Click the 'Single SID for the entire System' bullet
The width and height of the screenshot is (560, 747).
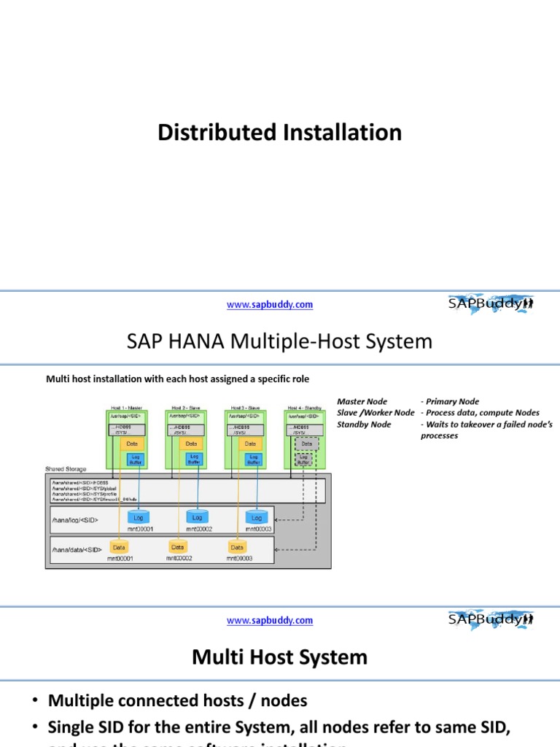tap(279, 727)
